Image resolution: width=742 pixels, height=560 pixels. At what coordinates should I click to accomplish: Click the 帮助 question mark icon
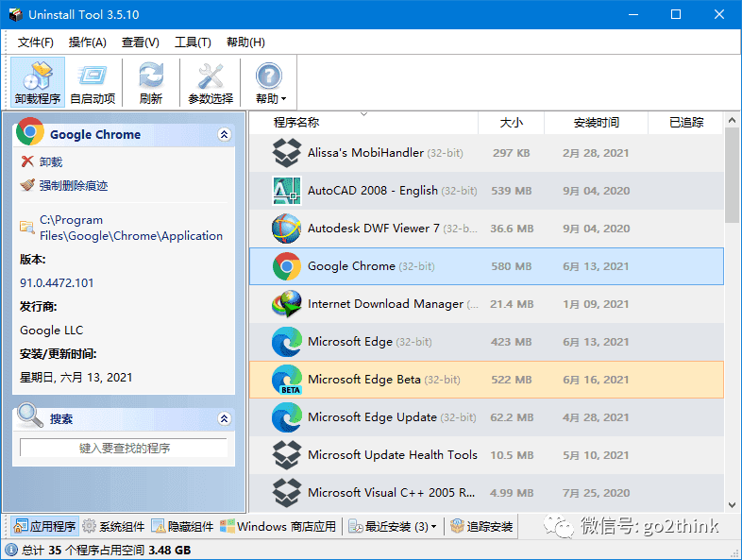tap(268, 76)
